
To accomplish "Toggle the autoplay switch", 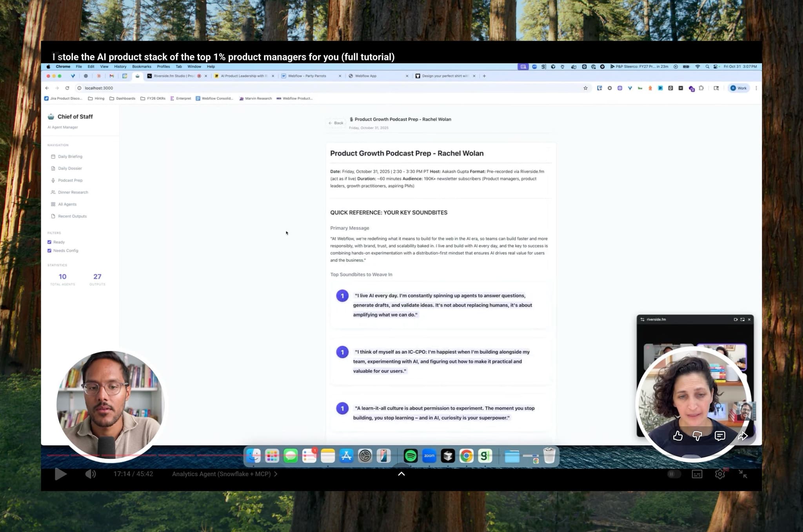I will [673, 474].
